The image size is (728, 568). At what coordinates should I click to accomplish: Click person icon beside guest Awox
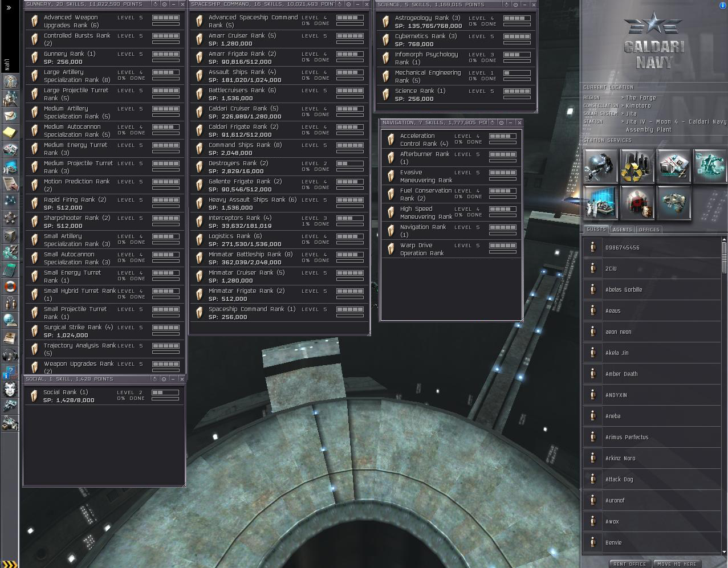click(593, 521)
